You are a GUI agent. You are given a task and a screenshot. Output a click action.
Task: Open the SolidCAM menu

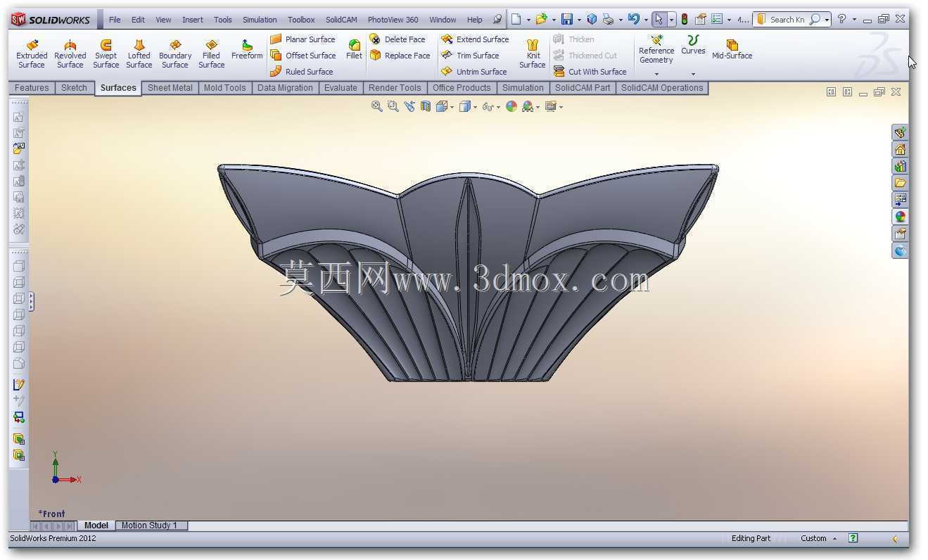tap(341, 20)
